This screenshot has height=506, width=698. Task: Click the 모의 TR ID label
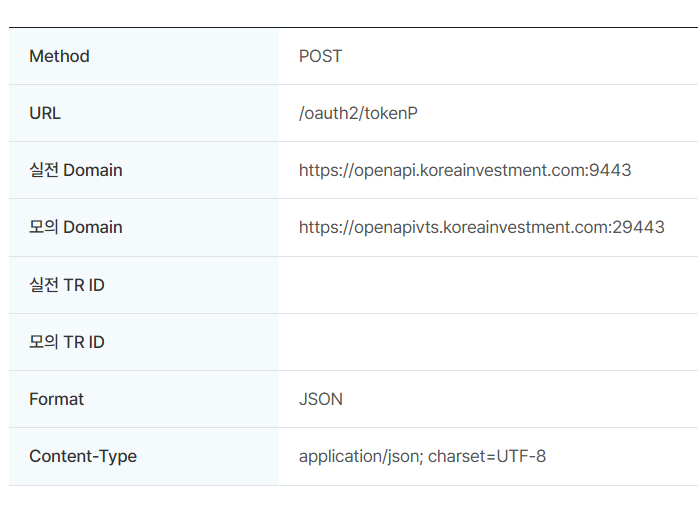[x=66, y=342]
